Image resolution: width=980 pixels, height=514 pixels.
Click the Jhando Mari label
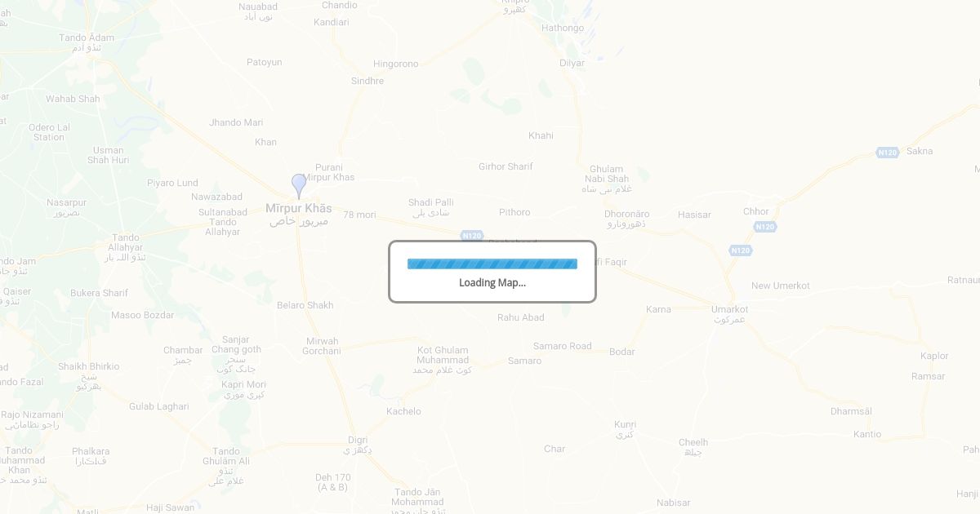pos(236,122)
